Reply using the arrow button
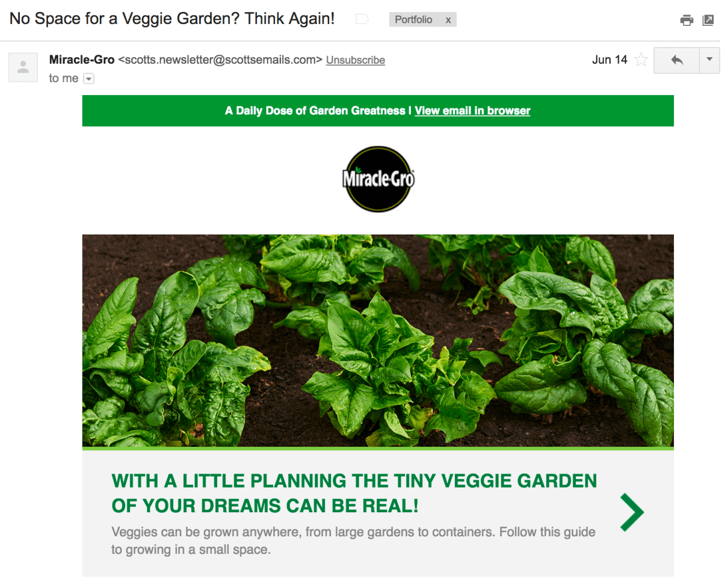The height and width of the screenshot is (588, 722). pyautogui.click(x=677, y=60)
